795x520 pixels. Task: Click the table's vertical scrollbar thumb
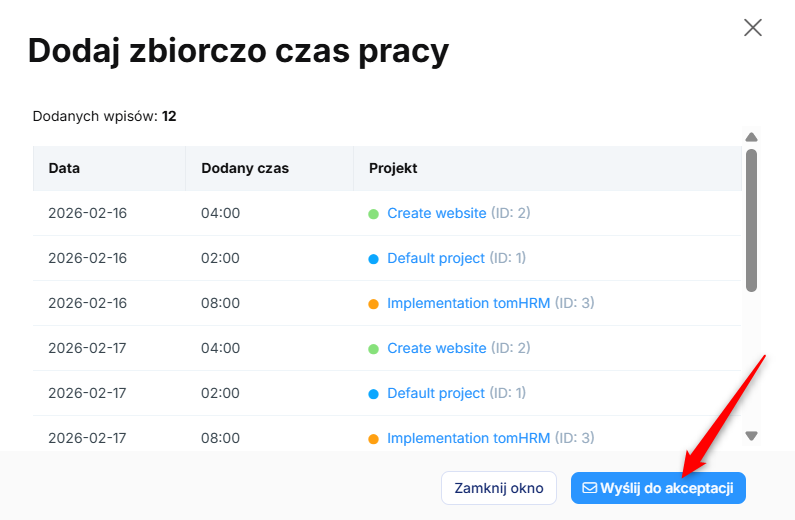point(752,220)
